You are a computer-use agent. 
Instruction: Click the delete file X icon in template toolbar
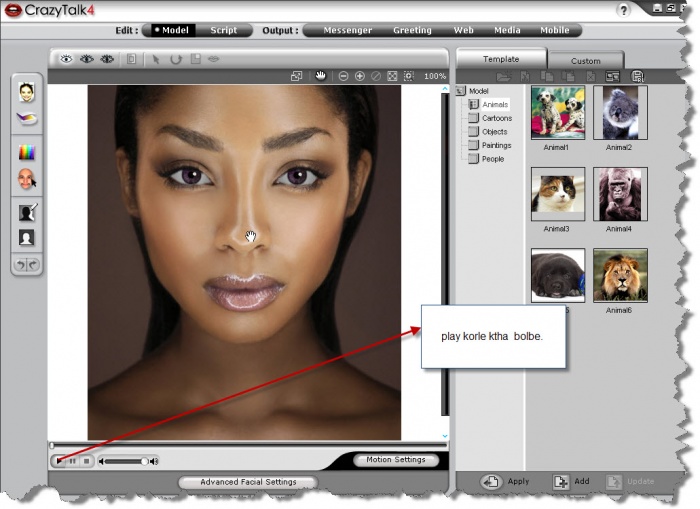(591, 77)
